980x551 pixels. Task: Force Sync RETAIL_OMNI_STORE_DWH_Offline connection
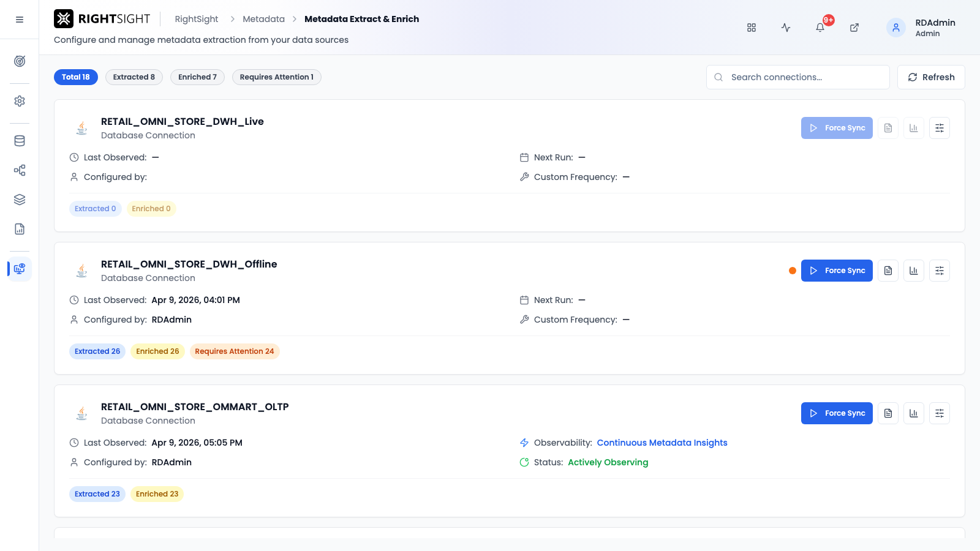837,271
